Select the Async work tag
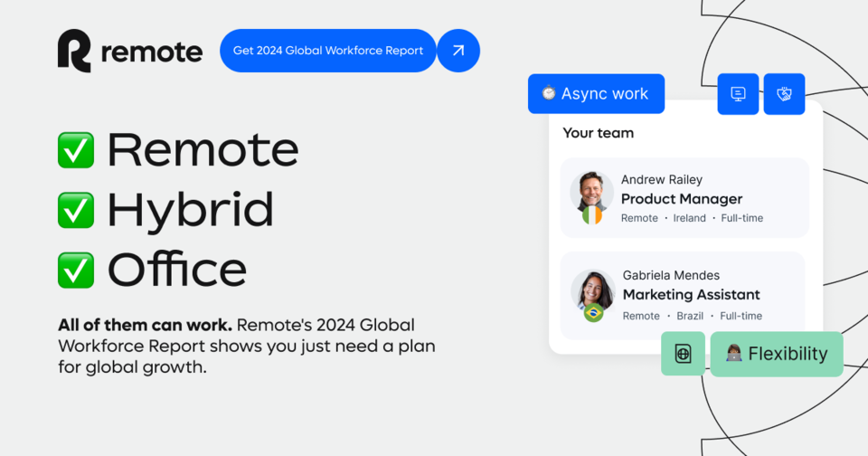 tap(596, 94)
